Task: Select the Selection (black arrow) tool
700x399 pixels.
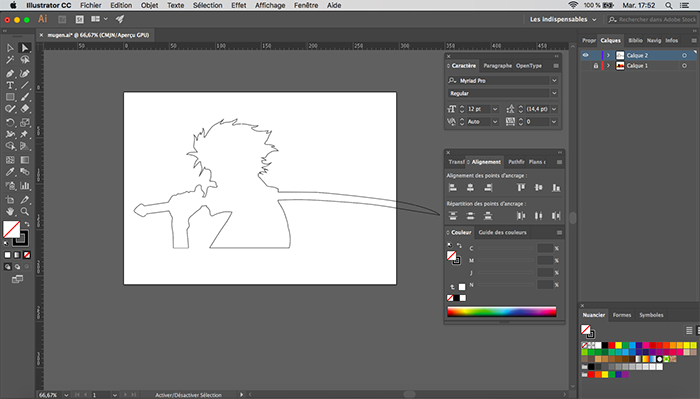Action: [x=10, y=48]
